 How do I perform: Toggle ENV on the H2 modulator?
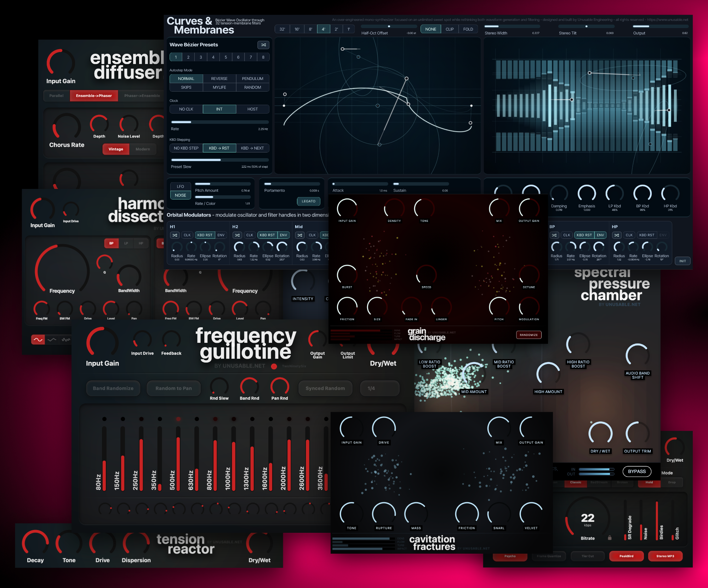point(284,235)
